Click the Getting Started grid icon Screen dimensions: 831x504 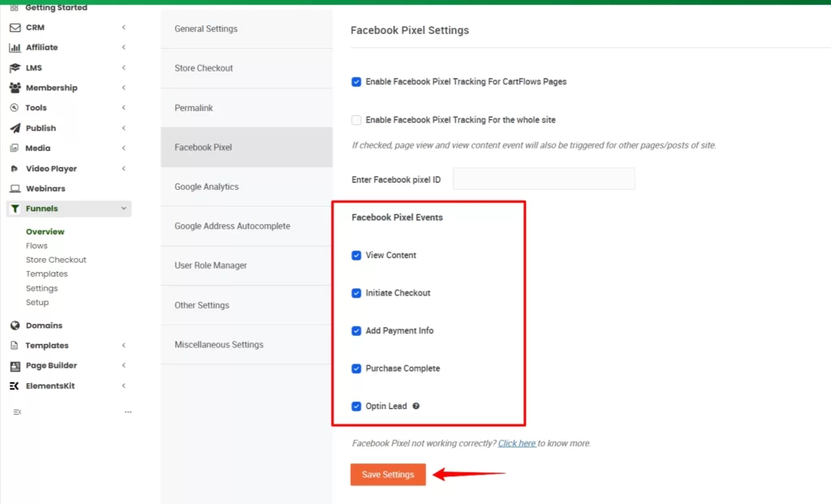coord(15,7)
